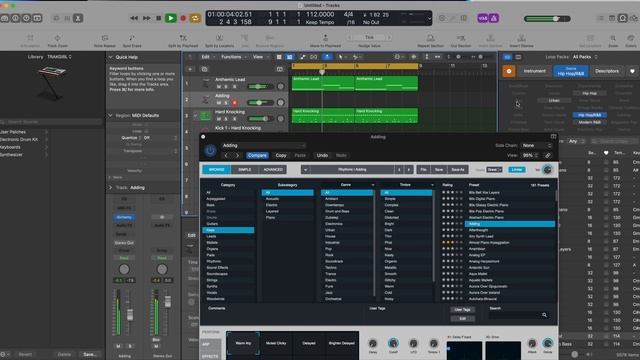Open the Loop Packs All Packs dropdown
This screenshot has width=640, height=360.
(584, 57)
